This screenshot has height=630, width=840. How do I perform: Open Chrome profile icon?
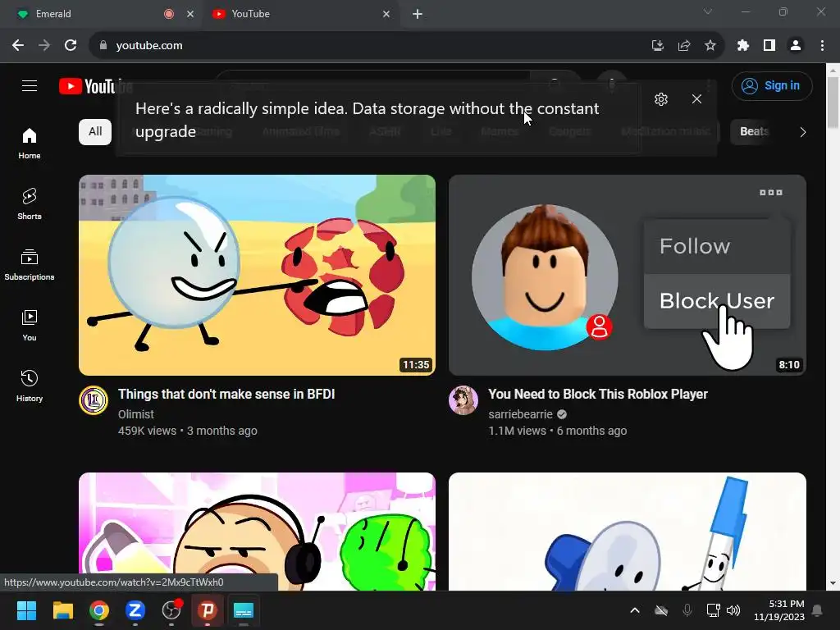[796, 46]
